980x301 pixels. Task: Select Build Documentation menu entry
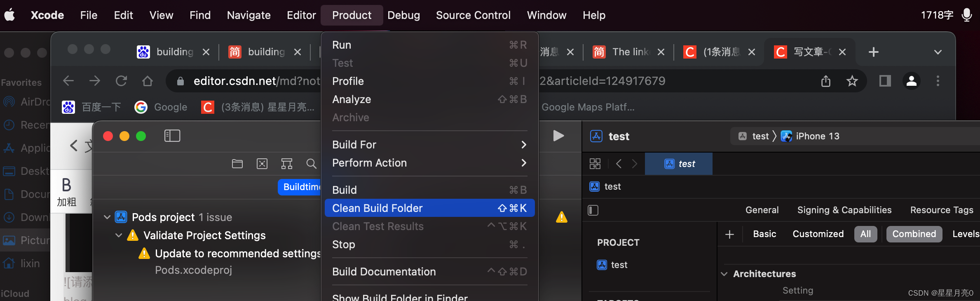pos(429,272)
